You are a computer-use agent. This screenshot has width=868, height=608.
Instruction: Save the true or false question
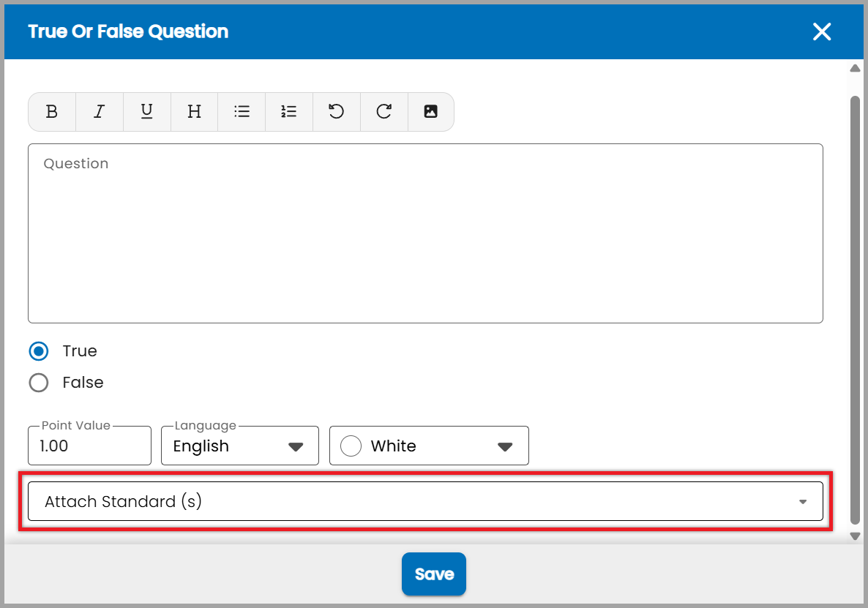[434, 574]
